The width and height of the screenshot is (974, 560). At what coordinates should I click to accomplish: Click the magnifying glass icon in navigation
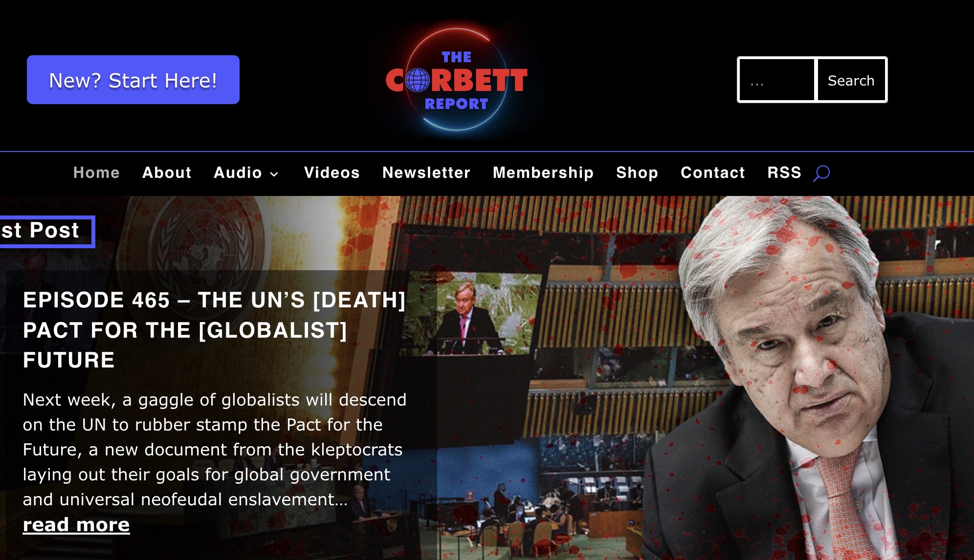click(x=821, y=173)
